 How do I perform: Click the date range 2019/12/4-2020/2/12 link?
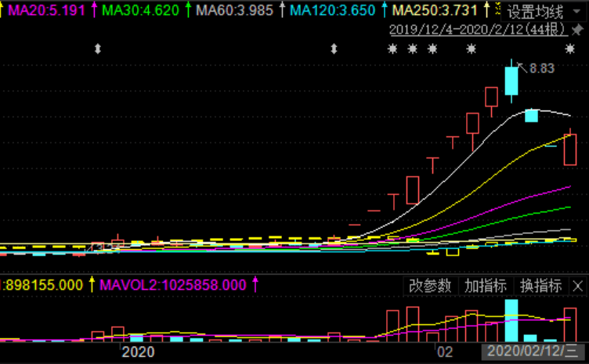[479, 29]
